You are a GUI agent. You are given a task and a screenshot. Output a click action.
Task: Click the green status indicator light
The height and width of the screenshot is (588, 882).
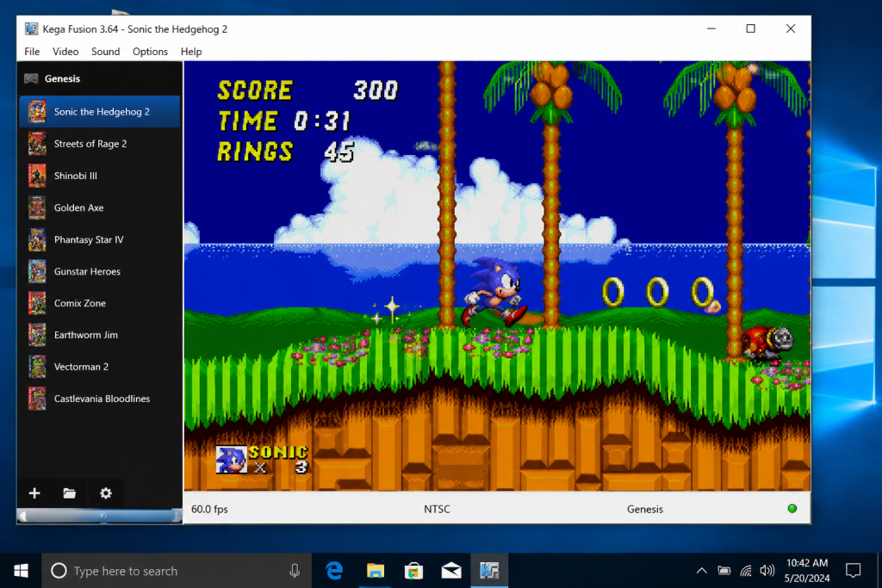pyautogui.click(x=792, y=508)
